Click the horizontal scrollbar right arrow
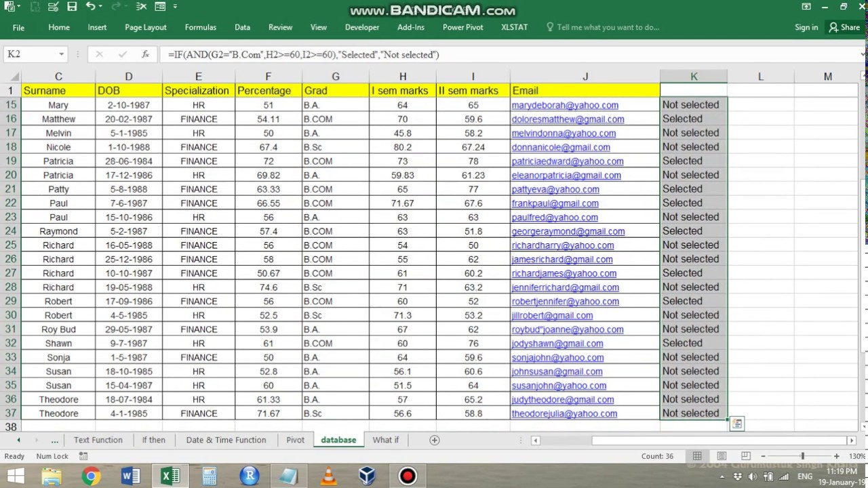The height and width of the screenshot is (488, 868). (x=852, y=440)
